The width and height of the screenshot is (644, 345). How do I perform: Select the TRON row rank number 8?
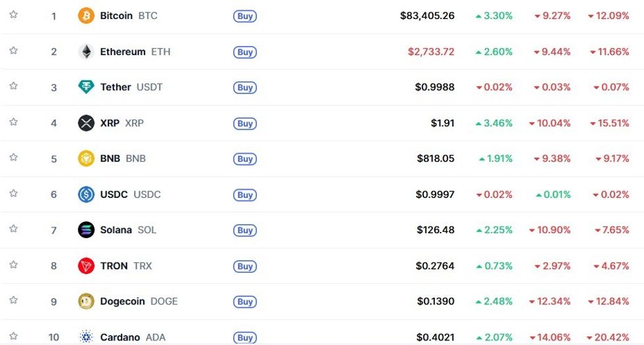tap(54, 266)
